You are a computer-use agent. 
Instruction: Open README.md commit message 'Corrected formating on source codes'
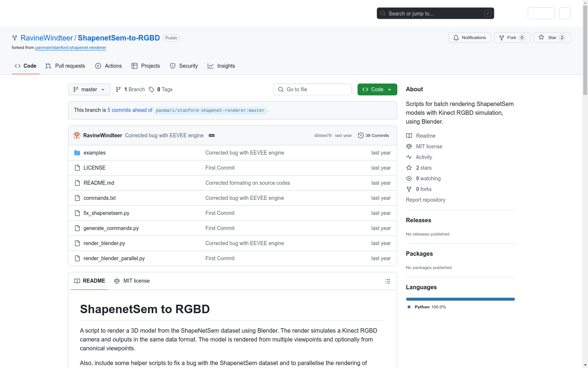coord(248,183)
